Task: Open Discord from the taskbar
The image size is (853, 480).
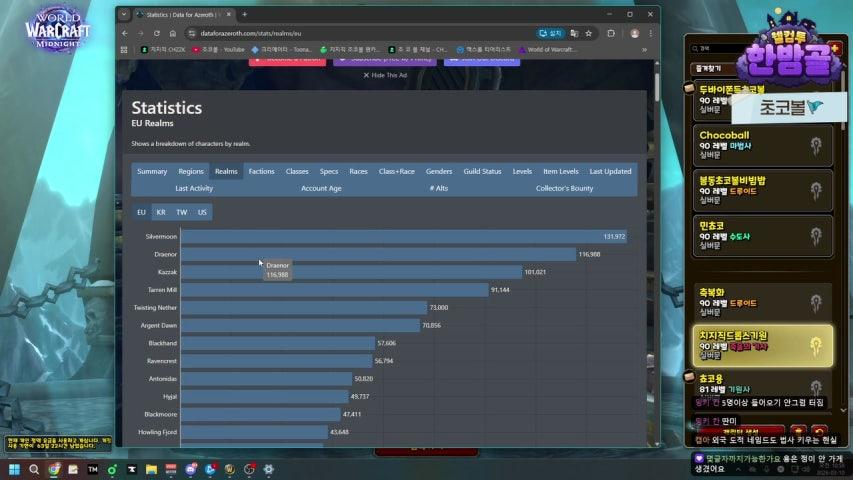Action: [190, 469]
